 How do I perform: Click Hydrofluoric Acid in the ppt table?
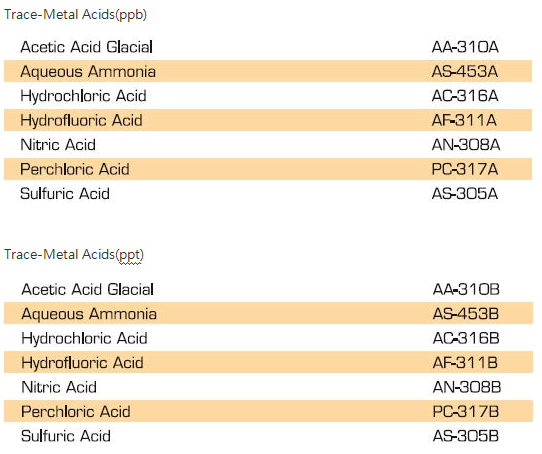[x=82, y=363]
